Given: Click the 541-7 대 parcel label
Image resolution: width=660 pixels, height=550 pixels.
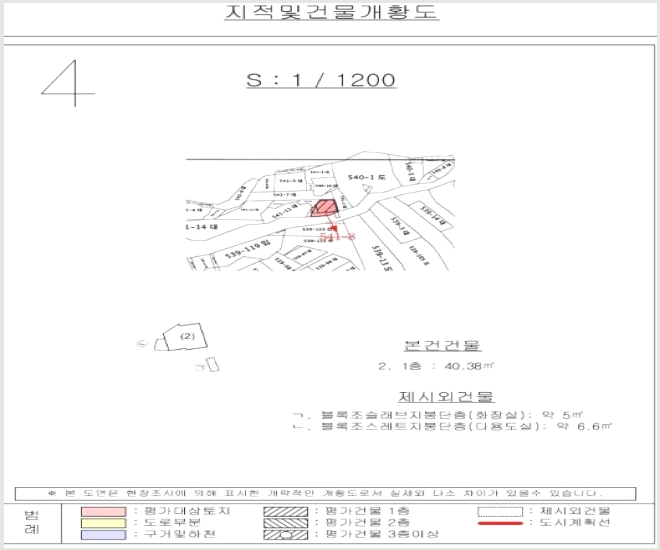Looking at the screenshot, I should 285,195.
